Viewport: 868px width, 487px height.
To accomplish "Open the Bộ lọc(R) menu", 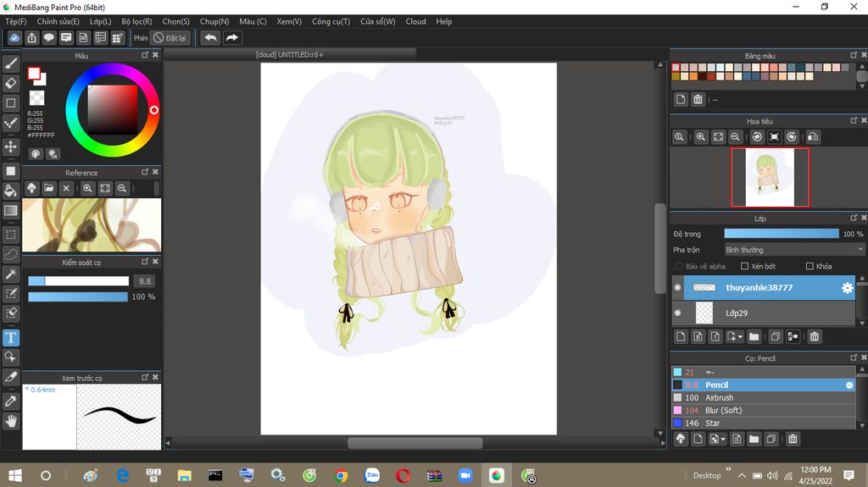I will [x=136, y=21].
